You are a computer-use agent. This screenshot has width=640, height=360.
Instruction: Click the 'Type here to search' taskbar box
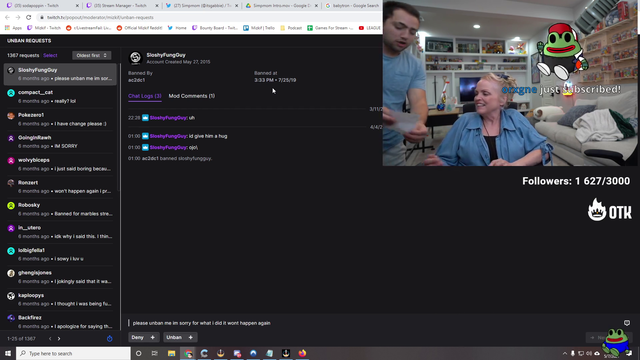[73, 353]
